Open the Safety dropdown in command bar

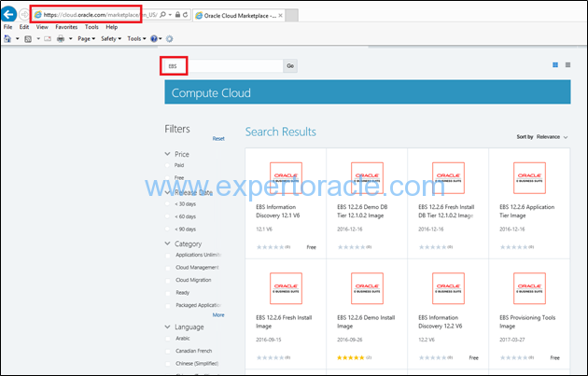click(111, 38)
